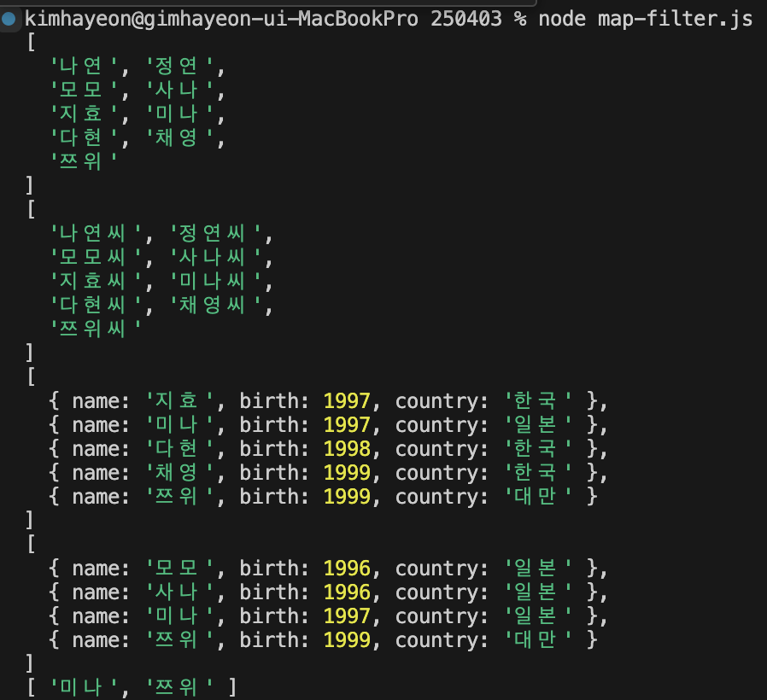
Task: Click the command text 'node map-filter.js'
Action: click(645, 20)
